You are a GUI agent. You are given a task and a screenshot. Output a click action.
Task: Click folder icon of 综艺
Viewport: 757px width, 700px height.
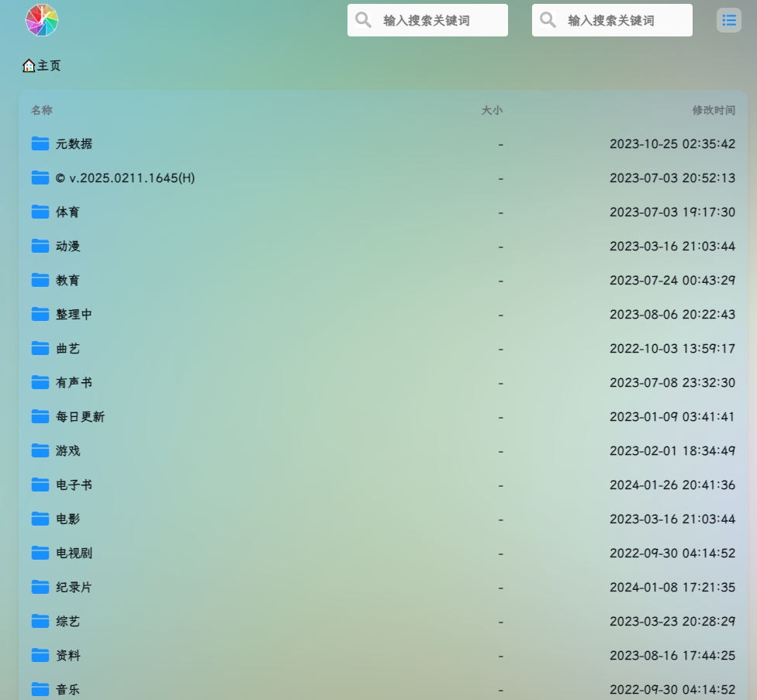pos(40,622)
